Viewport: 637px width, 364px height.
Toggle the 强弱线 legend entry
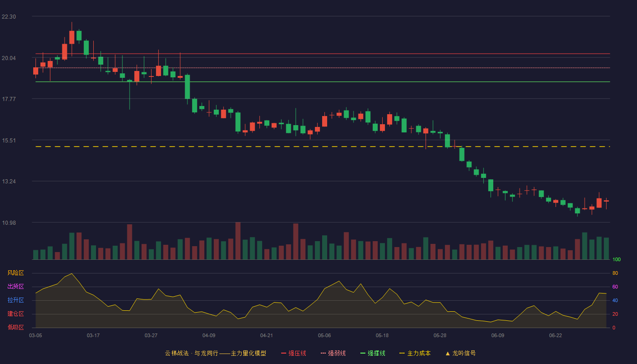pyautogui.click(x=333, y=353)
